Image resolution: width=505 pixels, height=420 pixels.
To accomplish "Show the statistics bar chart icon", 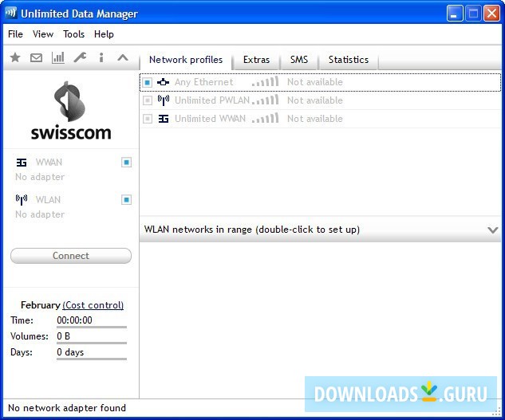I will point(58,57).
